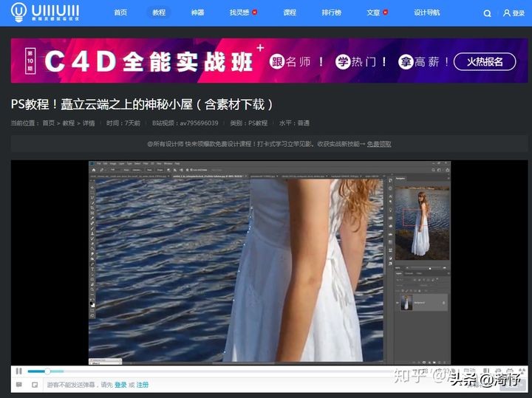Click the 教程 breadcrumb link
The height and width of the screenshot is (398, 532).
tap(69, 123)
